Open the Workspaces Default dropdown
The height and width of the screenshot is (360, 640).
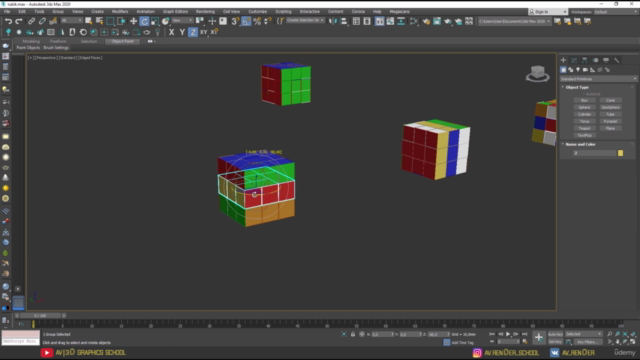pyautogui.click(x=615, y=12)
